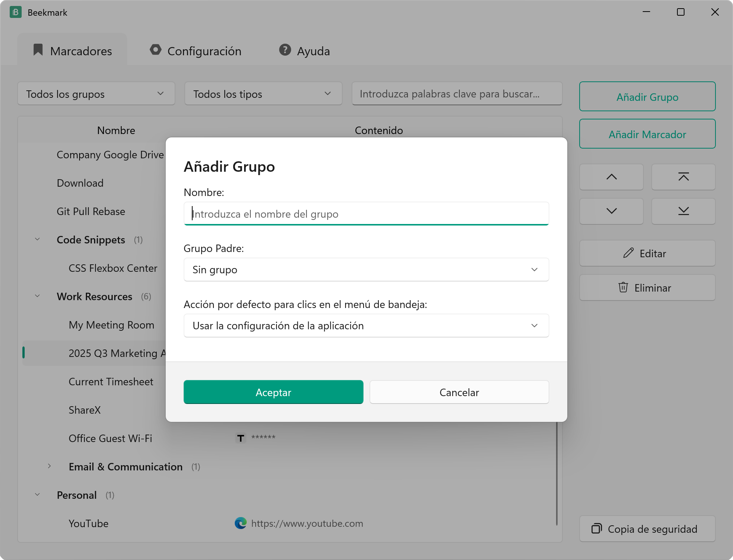
Task: Collapse the Personal group
Action: pyautogui.click(x=37, y=495)
